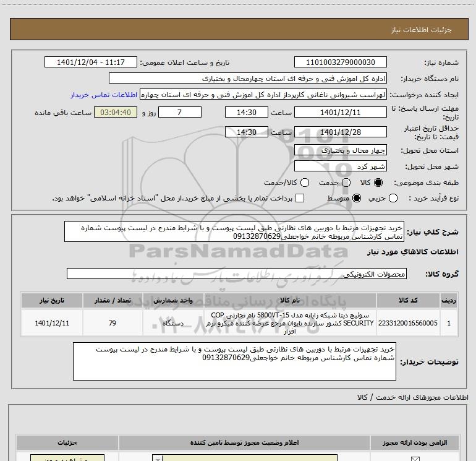
Task: Open the permit status dropdown
Action: pos(245,458)
